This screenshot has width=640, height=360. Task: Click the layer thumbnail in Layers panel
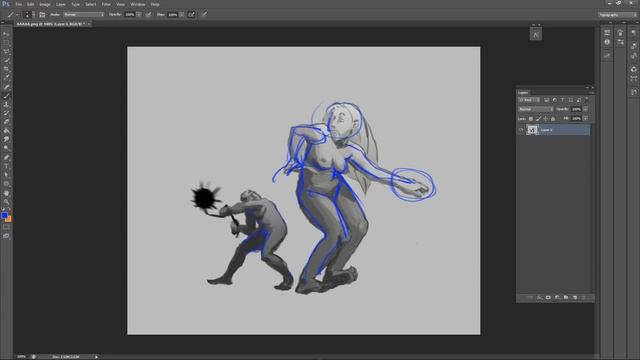532,130
